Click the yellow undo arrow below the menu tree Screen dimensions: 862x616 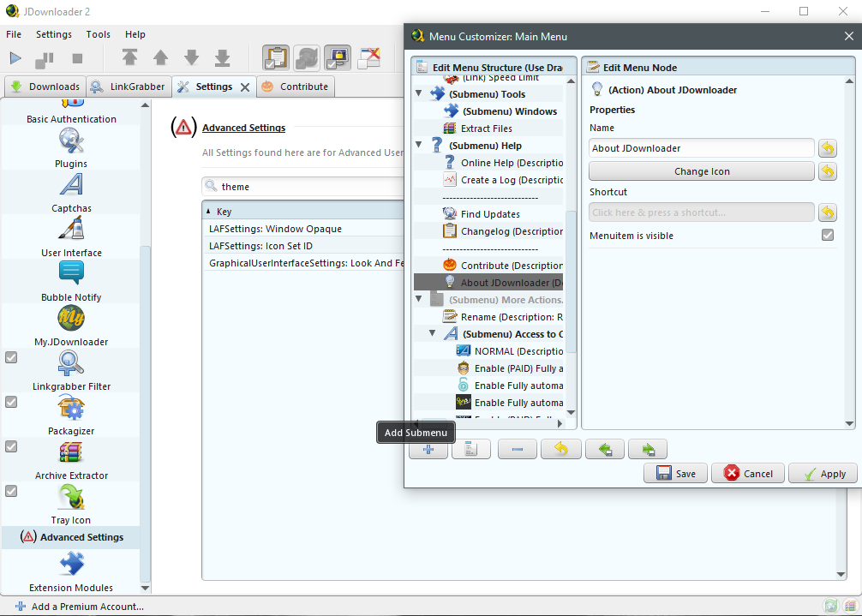coord(560,449)
